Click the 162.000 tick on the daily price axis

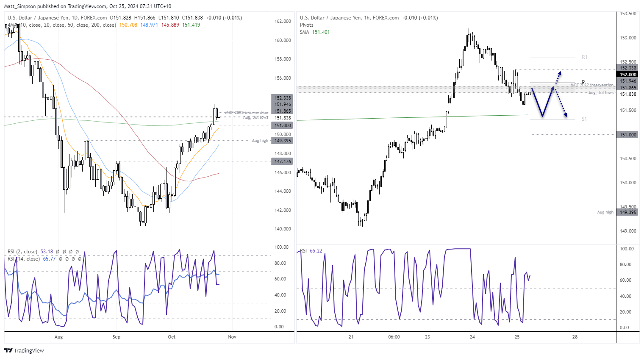283,21
